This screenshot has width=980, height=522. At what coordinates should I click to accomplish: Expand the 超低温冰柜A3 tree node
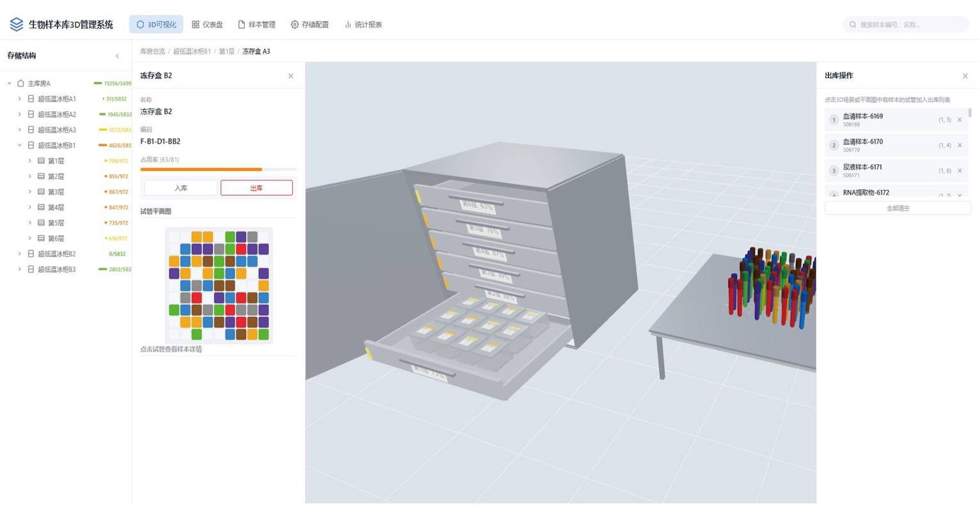pos(20,130)
